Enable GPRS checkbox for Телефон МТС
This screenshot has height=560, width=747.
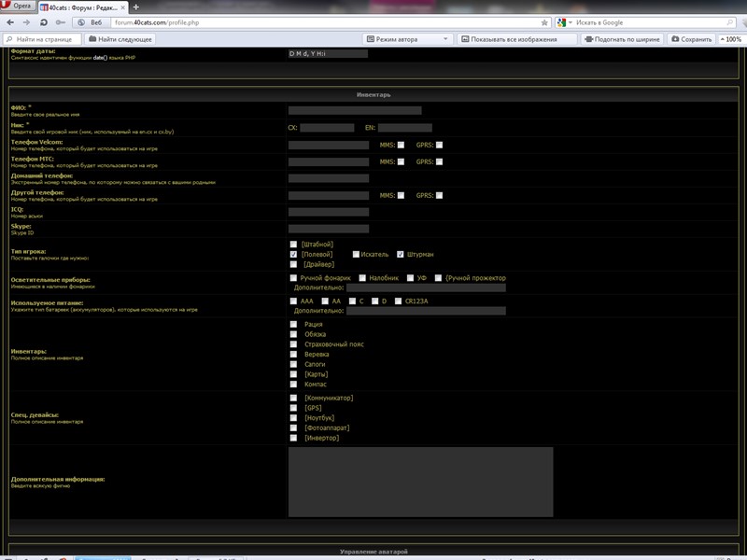(439, 161)
